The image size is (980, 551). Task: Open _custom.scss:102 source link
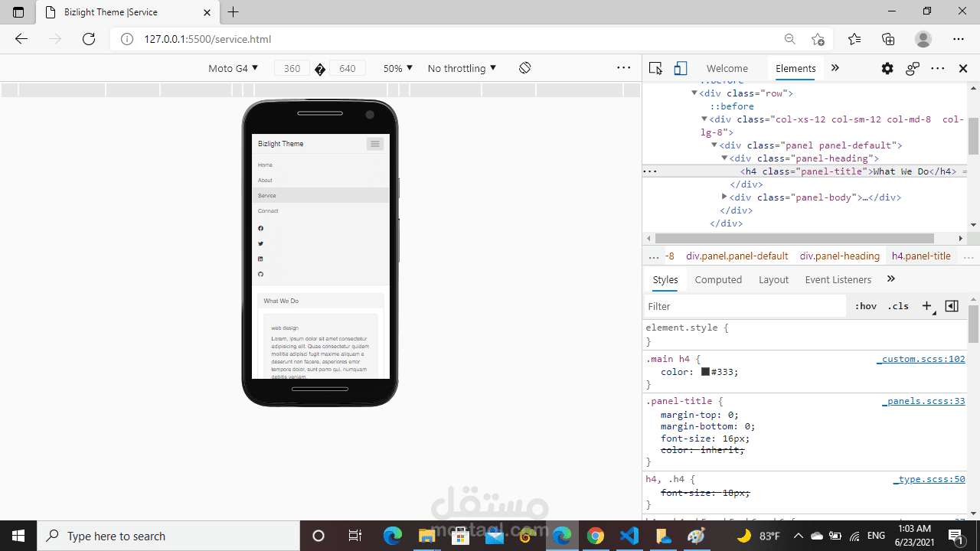[x=920, y=359]
